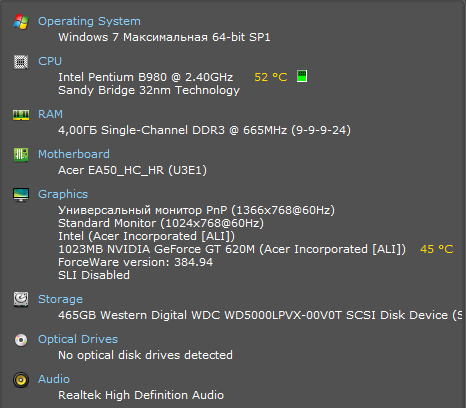Click the 45 °C GPU temperature reading
This screenshot has height=408, width=466.
tap(437, 249)
